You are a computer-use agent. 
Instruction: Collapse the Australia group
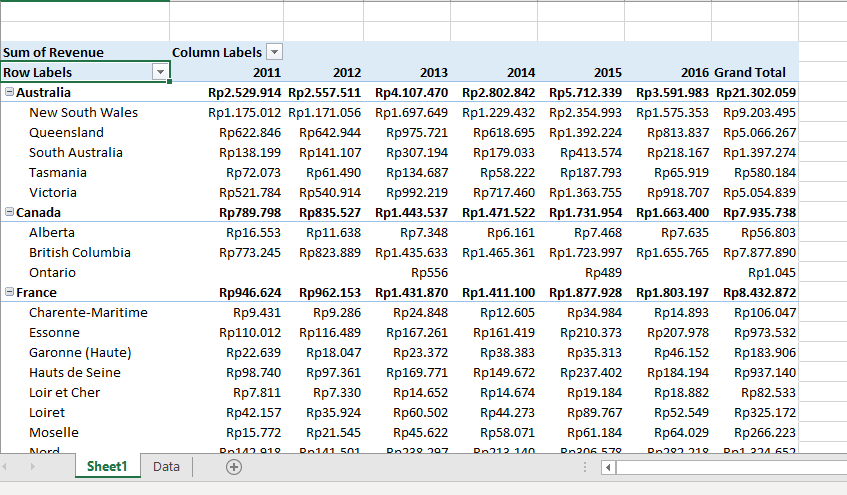coord(9,92)
